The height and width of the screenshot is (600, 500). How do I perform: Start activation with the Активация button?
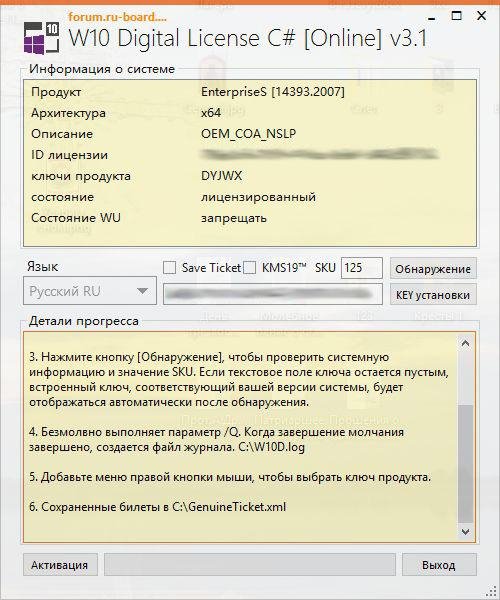(x=60, y=564)
